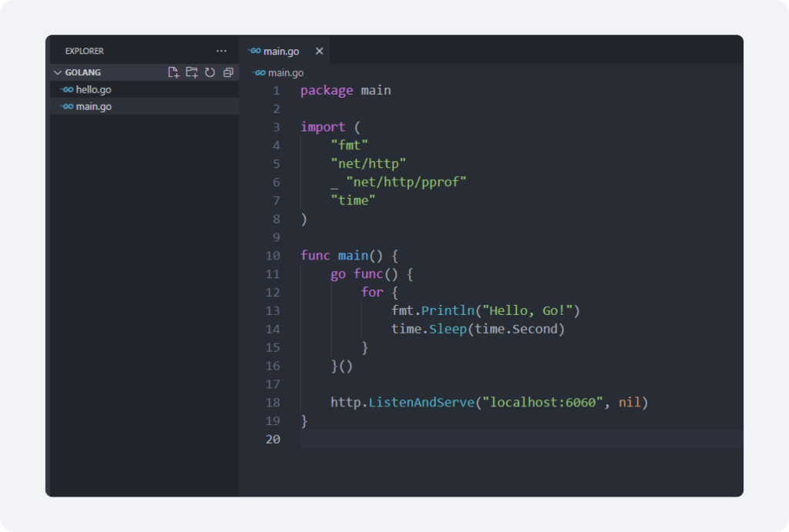Click the Go icon beside hello.go

(x=67, y=89)
